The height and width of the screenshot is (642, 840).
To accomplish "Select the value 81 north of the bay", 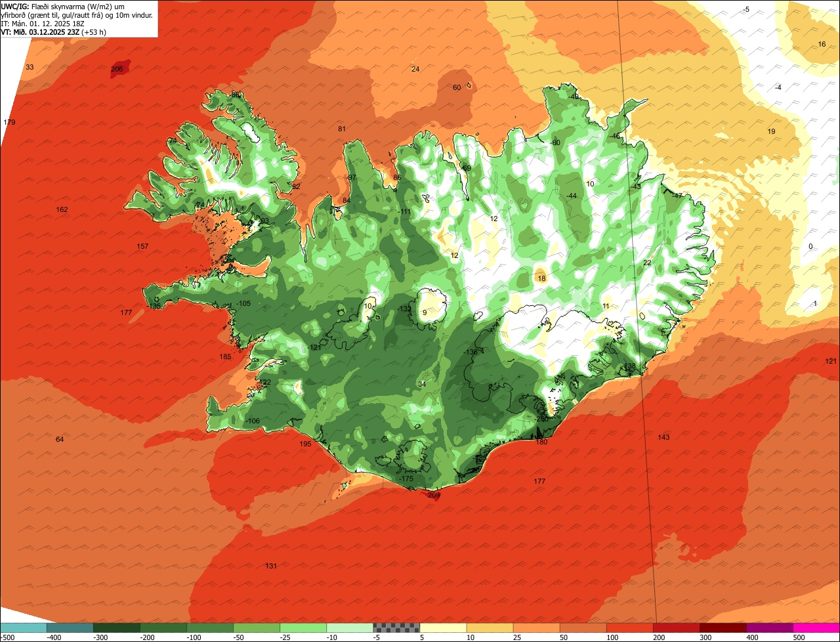I will [x=342, y=129].
